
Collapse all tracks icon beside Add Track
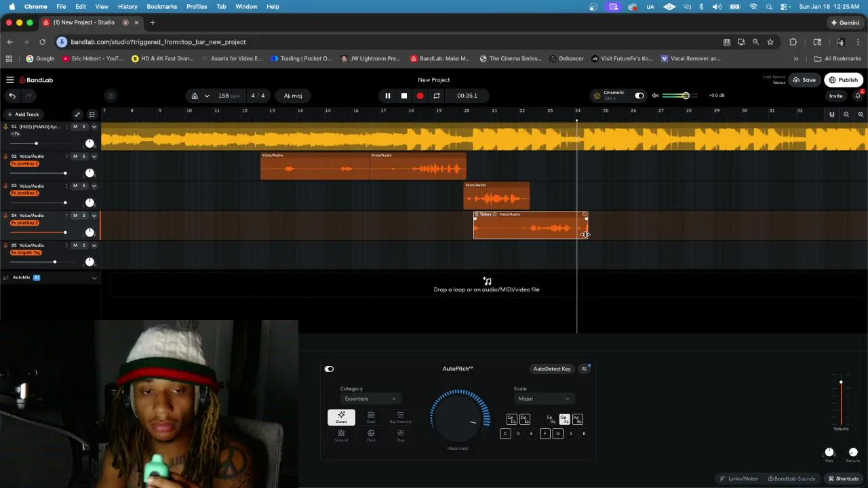92,115
